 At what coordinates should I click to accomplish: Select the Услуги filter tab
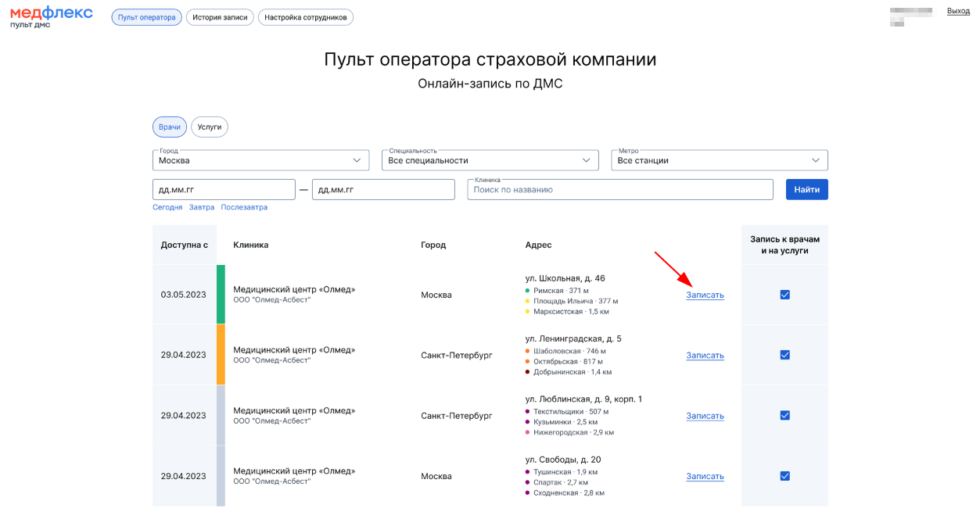click(x=210, y=127)
